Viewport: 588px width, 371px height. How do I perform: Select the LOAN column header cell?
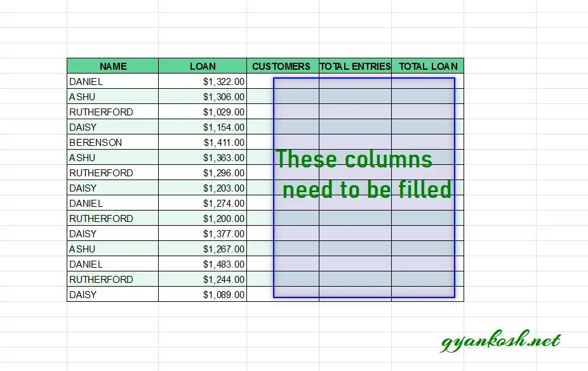tap(203, 66)
